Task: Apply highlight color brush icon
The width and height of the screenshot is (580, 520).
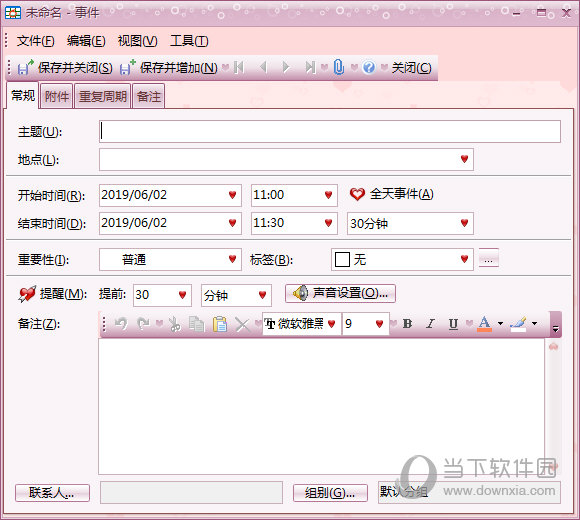Action: click(518, 324)
